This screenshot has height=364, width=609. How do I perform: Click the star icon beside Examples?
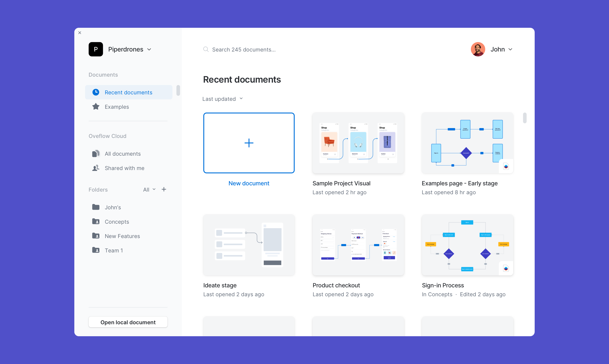coord(96,107)
